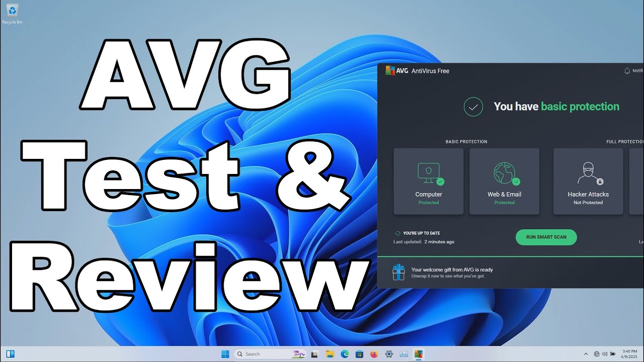Open File Explorer from the taskbar
This screenshot has height=362, width=644.
click(330, 354)
